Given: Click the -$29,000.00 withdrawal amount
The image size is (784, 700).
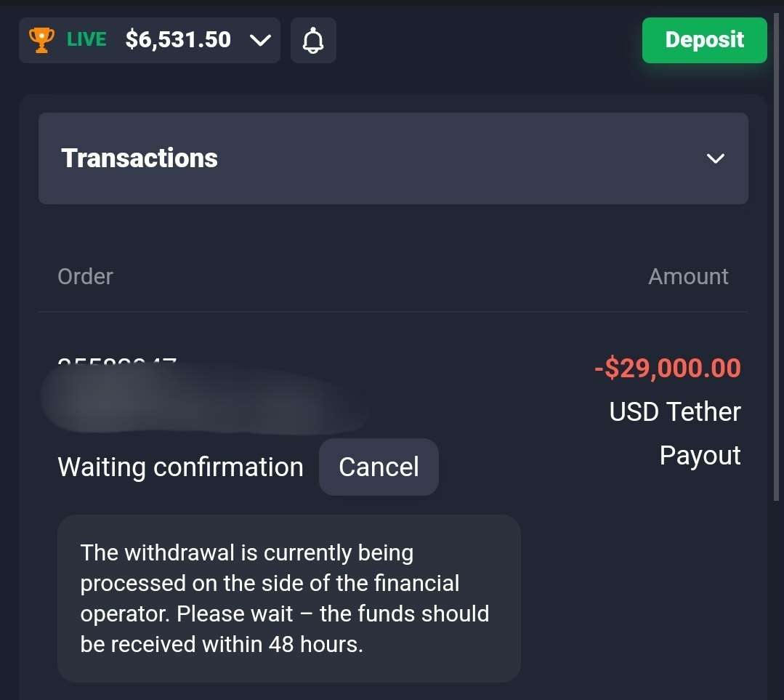Looking at the screenshot, I should [667, 368].
